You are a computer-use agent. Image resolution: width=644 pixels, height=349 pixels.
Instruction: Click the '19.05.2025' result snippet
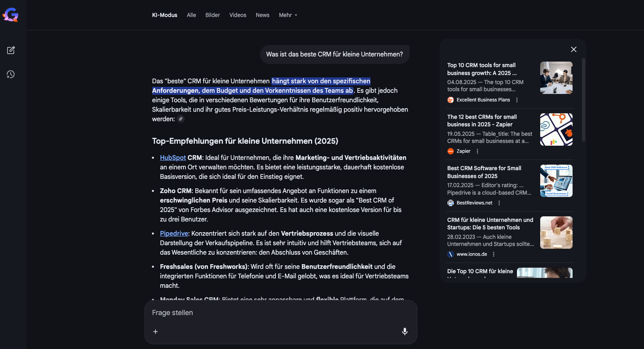point(490,137)
